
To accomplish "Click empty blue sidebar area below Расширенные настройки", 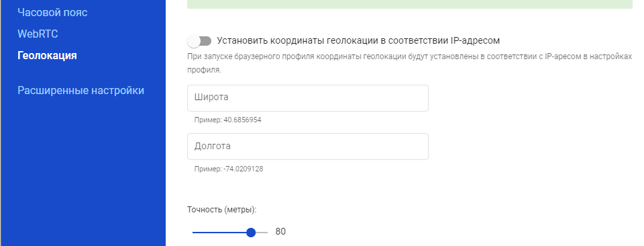I will click(82, 173).
